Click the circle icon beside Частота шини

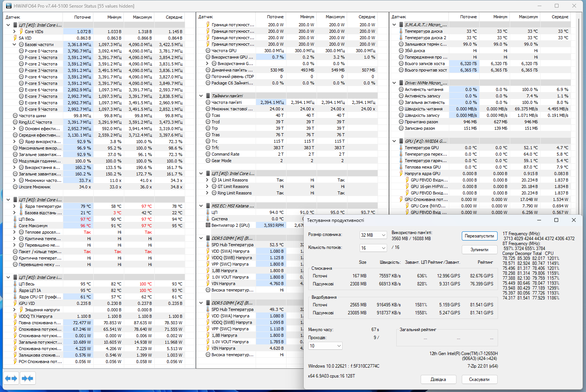click(x=15, y=116)
